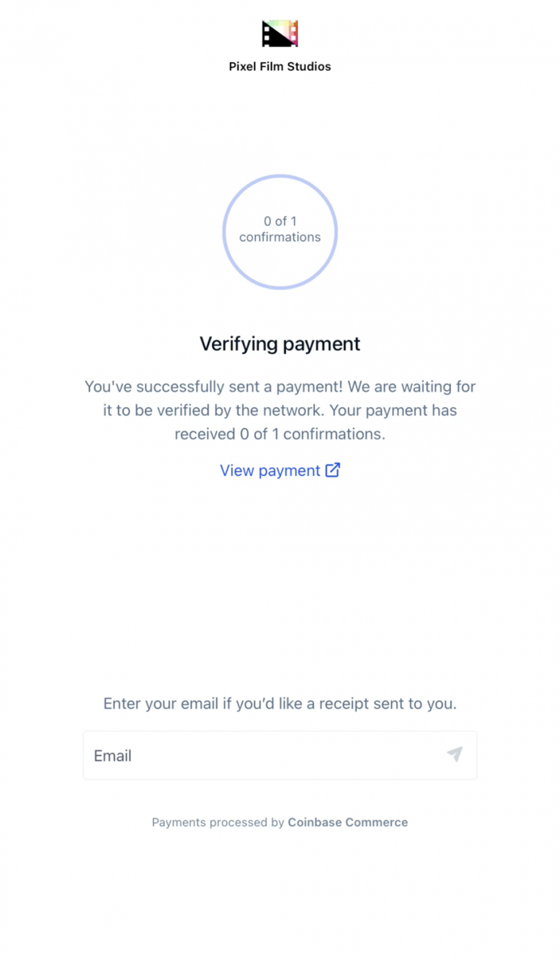Click the confirmations progress circle
This screenshot has height=959, width=560.
point(280,232)
